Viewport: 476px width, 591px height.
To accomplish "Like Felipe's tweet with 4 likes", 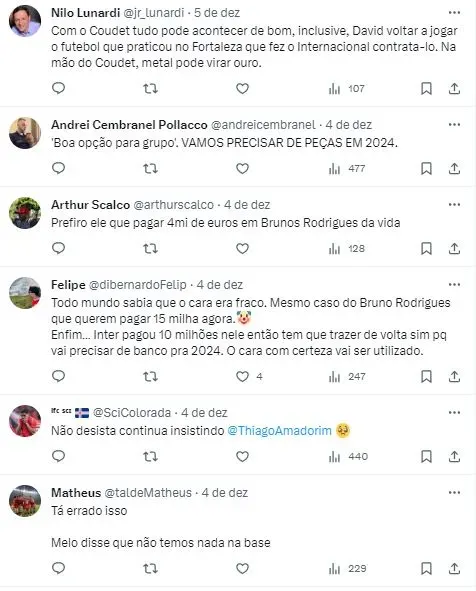I will (242, 376).
